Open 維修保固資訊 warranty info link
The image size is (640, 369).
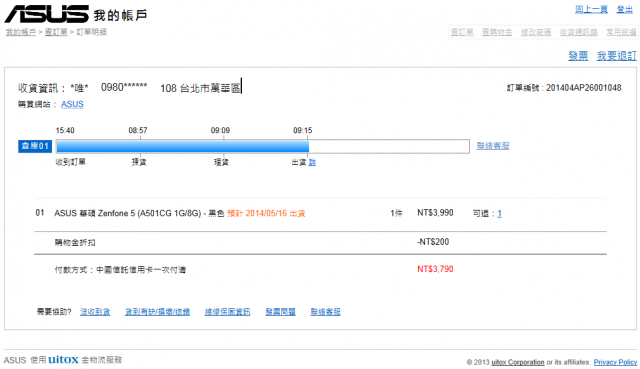point(227,312)
